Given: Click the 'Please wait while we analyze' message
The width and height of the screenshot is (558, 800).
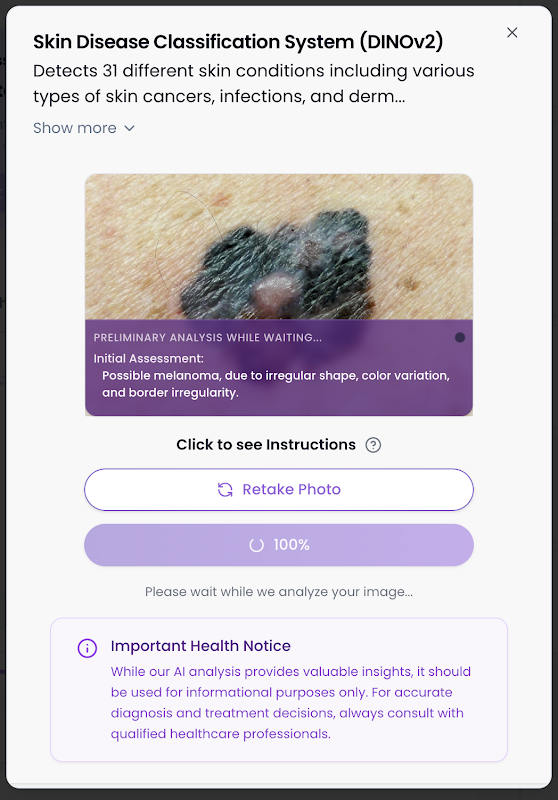Looking at the screenshot, I should pyautogui.click(x=279, y=592).
